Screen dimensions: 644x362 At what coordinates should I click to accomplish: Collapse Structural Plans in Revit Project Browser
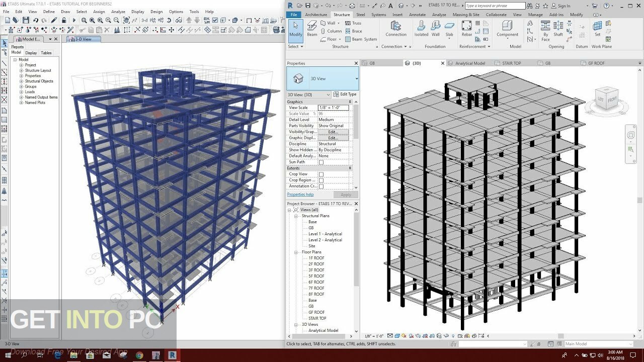pos(296,216)
